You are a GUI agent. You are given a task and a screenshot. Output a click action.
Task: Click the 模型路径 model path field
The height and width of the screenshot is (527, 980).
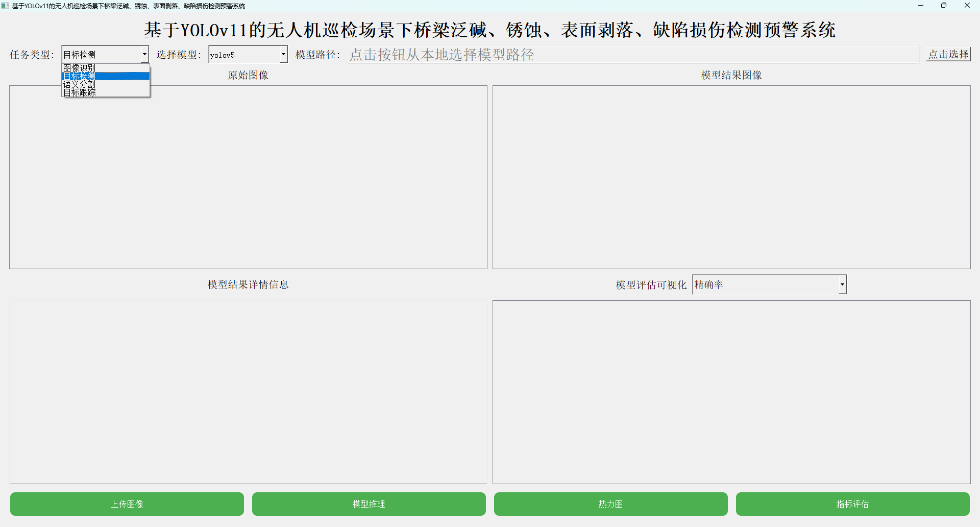point(633,55)
